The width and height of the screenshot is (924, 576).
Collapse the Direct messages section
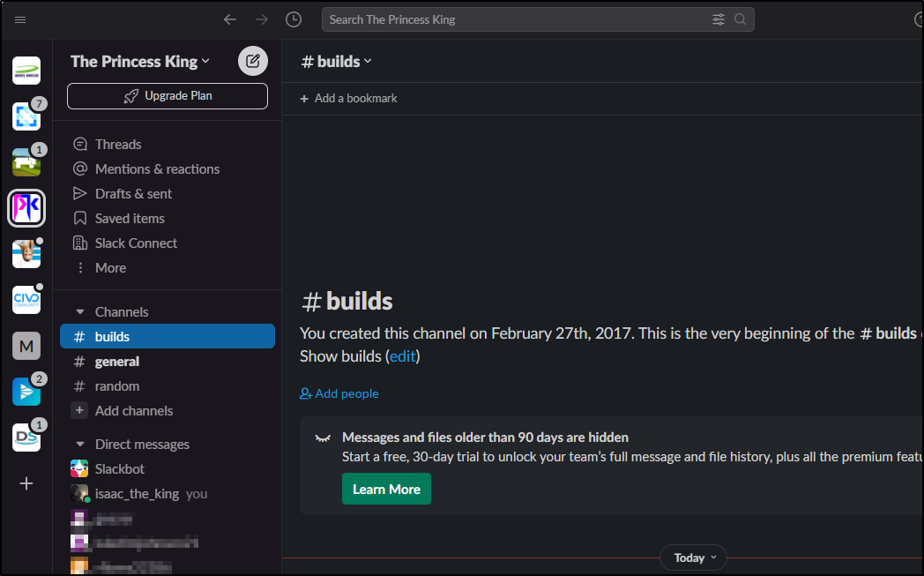point(80,444)
